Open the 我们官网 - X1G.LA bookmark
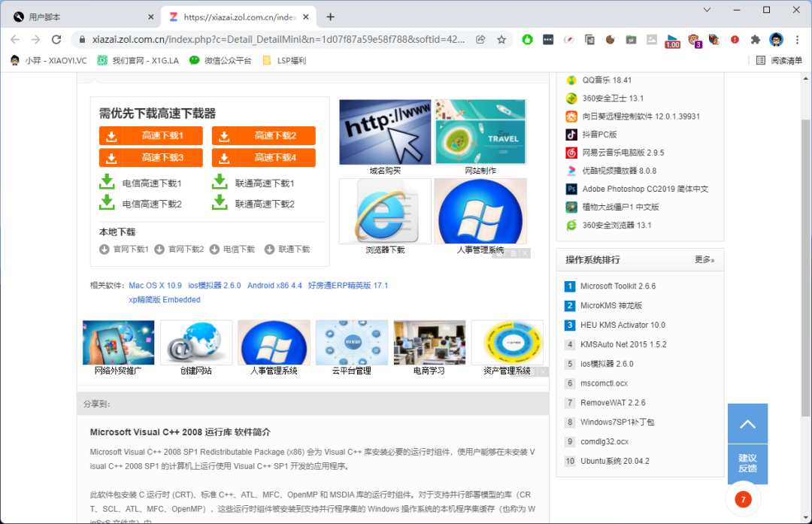 tap(138, 61)
